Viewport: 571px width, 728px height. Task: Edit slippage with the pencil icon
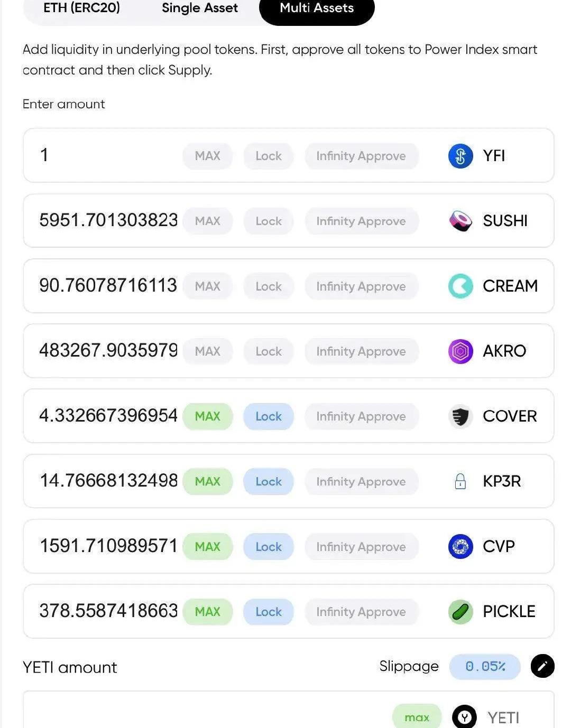(x=542, y=666)
